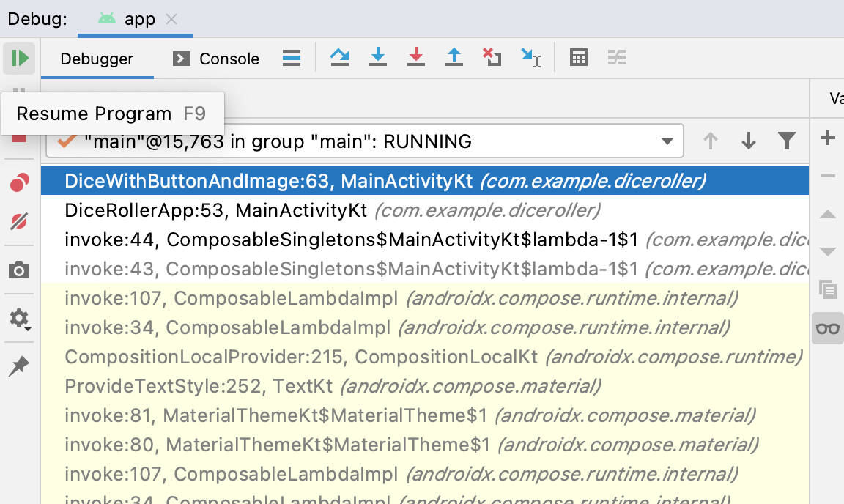
Task: Open the threads layout icon beside Console
Action: click(292, 58)
